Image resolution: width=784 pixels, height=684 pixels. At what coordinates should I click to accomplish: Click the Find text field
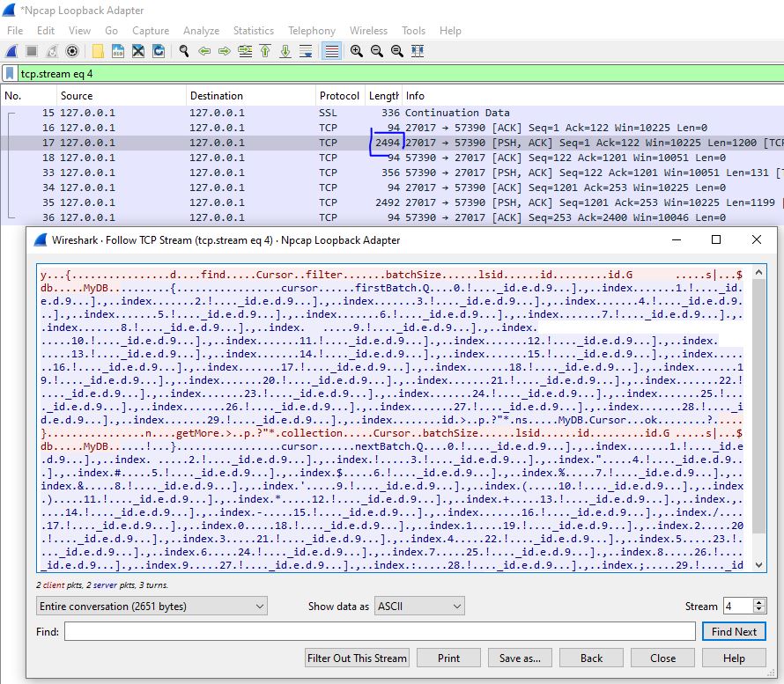380,631
